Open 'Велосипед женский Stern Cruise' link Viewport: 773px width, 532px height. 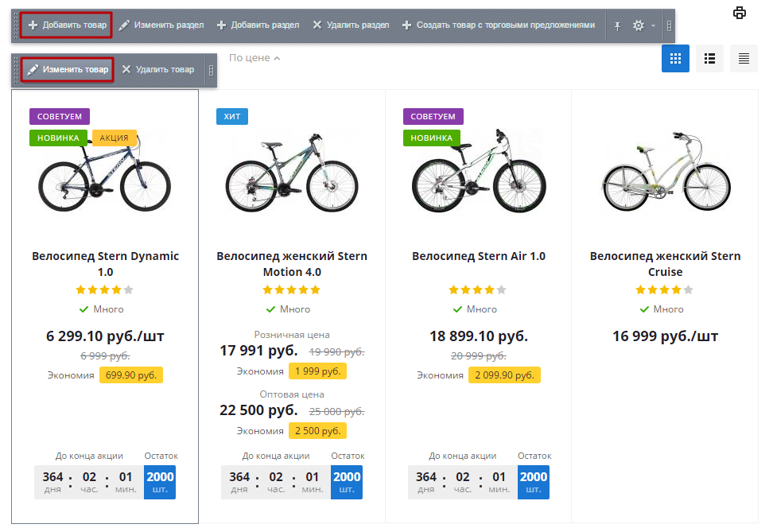point(666,264)
